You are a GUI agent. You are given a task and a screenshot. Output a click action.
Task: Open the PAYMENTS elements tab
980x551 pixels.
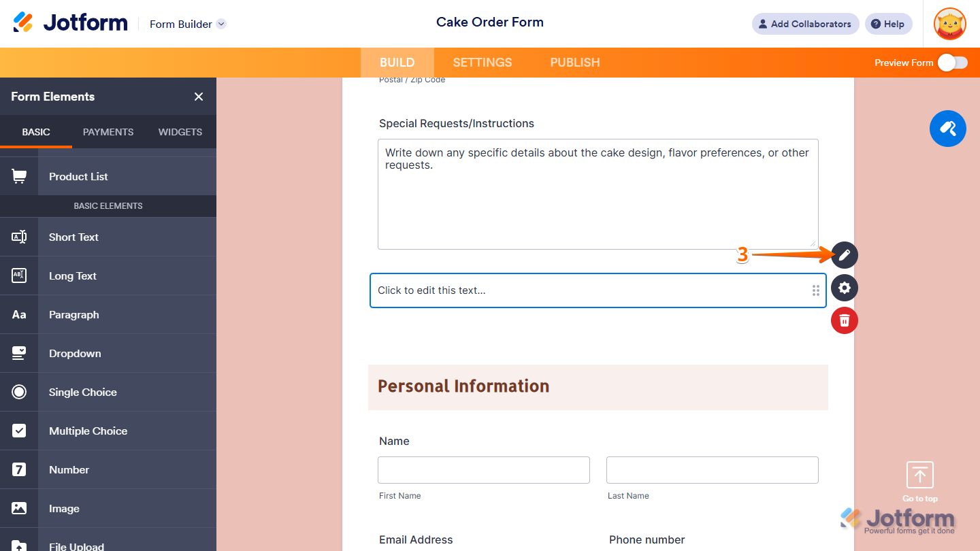[x=108, y=131]
